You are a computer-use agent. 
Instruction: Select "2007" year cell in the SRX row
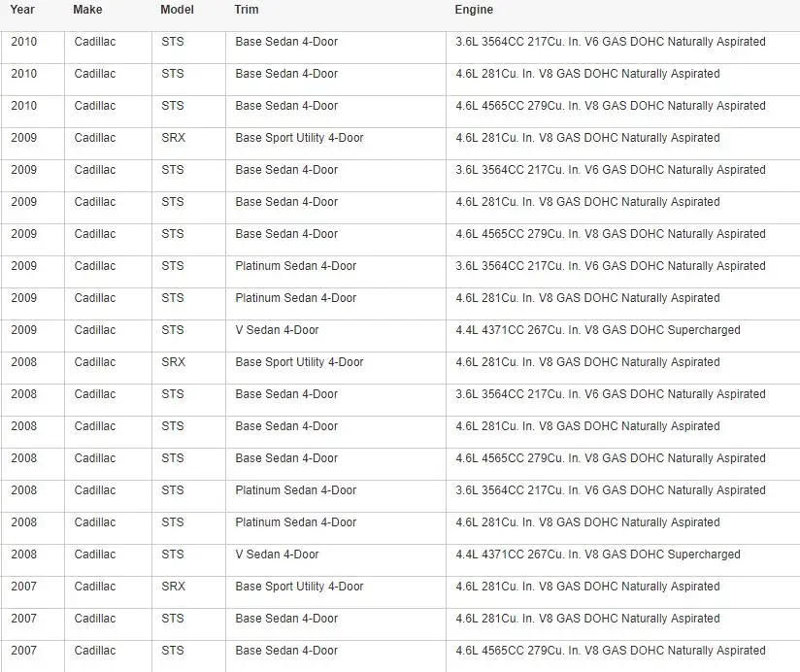pos(24,587)
